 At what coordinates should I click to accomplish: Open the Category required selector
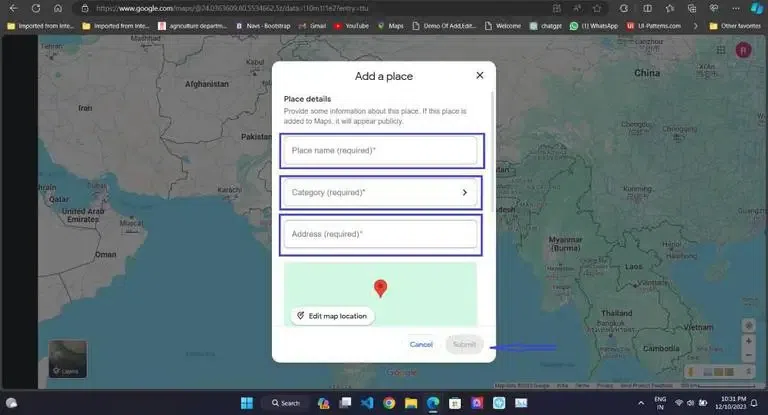[380, 193]
